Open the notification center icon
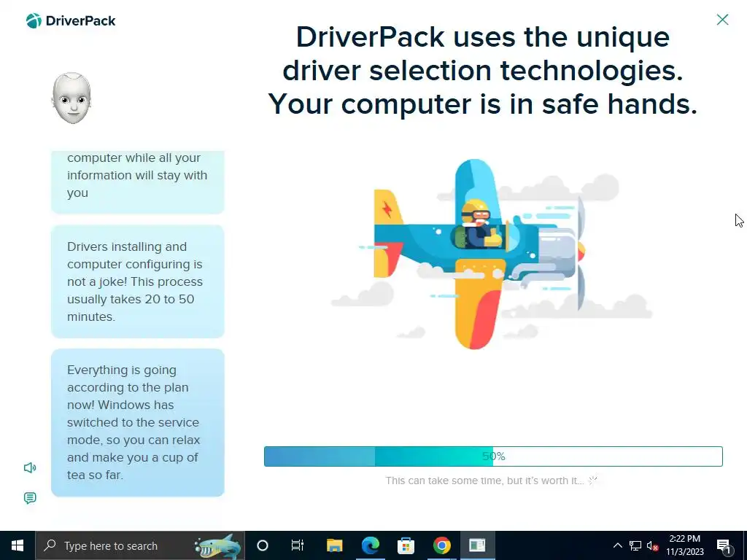747x560 pixels. point(724,545)
